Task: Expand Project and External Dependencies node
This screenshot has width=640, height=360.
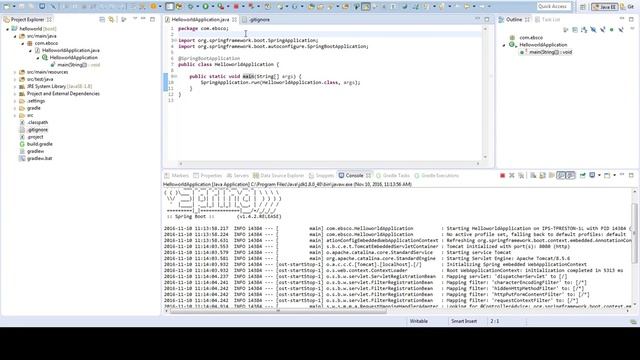Action: [x=15, y=94]
